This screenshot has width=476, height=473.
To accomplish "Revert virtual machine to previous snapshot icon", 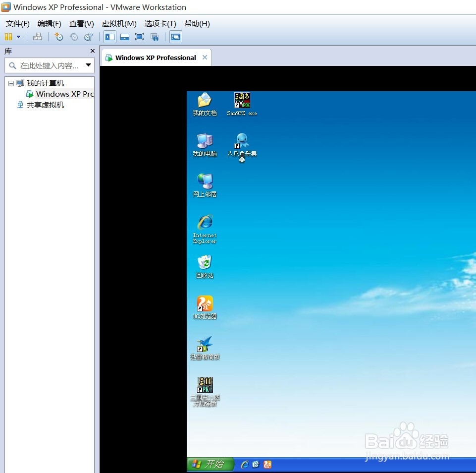I will (x=74, y=37).
